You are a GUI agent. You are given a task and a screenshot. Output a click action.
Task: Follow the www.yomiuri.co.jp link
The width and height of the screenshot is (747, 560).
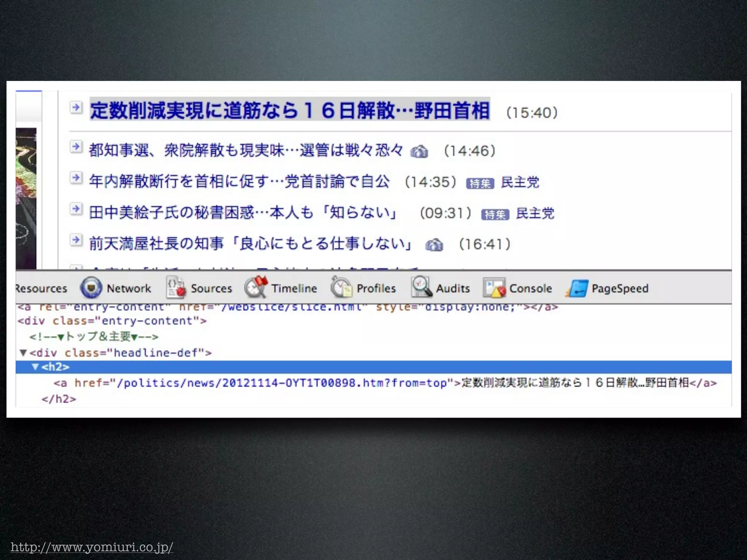(92, 547)
